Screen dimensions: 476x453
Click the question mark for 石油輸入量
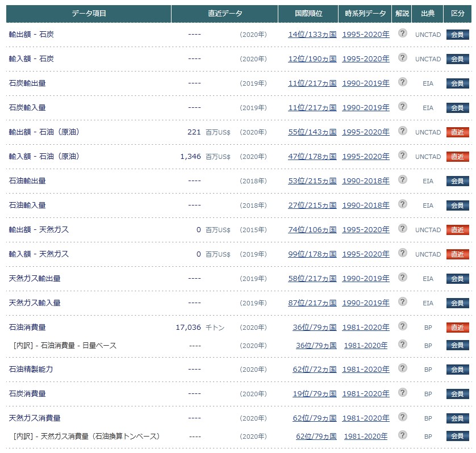click(x=402, y=204)
